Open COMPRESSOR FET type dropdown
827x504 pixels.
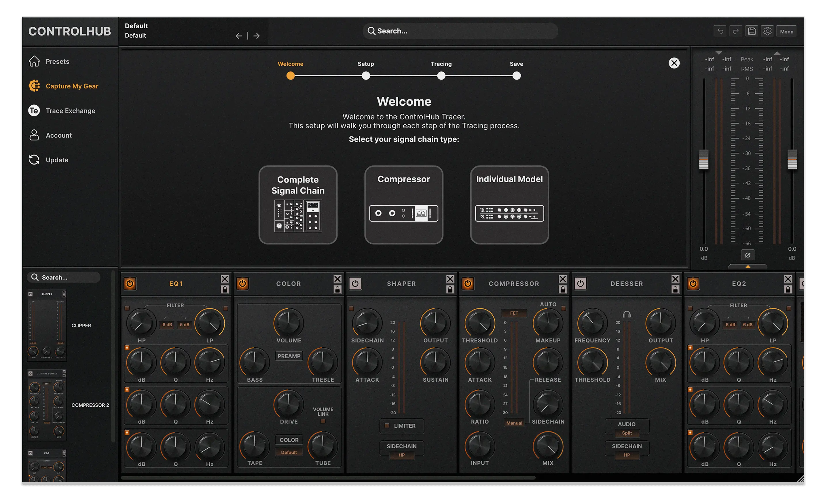pyautogui.click(x=514, y=313)
